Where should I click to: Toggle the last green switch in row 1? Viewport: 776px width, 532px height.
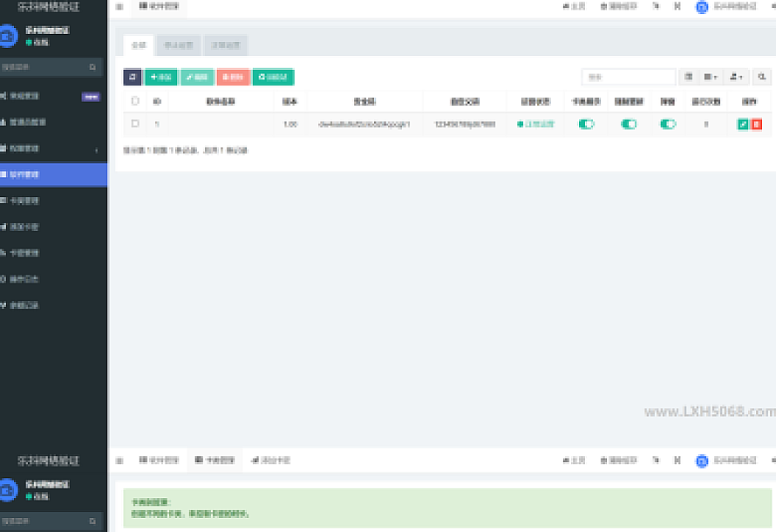click(668, 125)
